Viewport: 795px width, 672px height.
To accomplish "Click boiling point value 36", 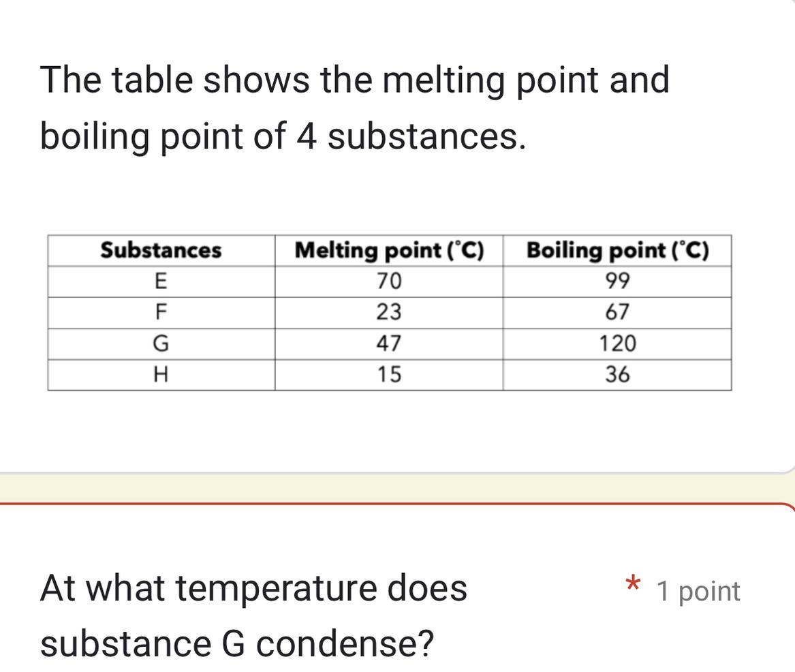I will click(618, 376).
